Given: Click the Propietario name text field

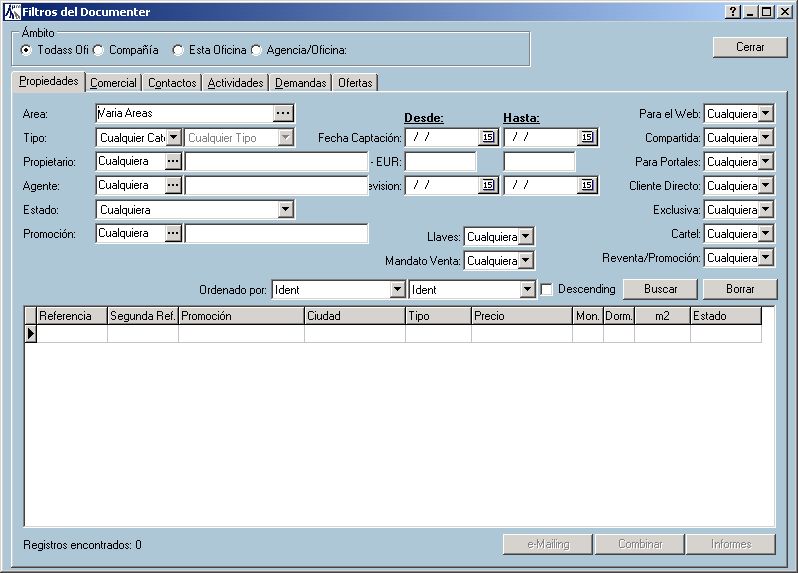Looking at the screenshot, I should point(276,161).
